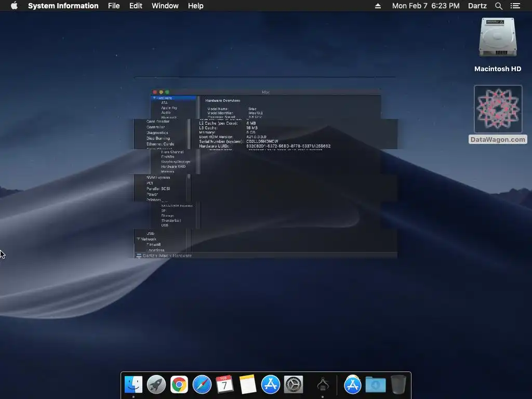This screenshot has height=399, width=532.
Task: Select Diagnostics in the sidebar
Action: [157, 132]
